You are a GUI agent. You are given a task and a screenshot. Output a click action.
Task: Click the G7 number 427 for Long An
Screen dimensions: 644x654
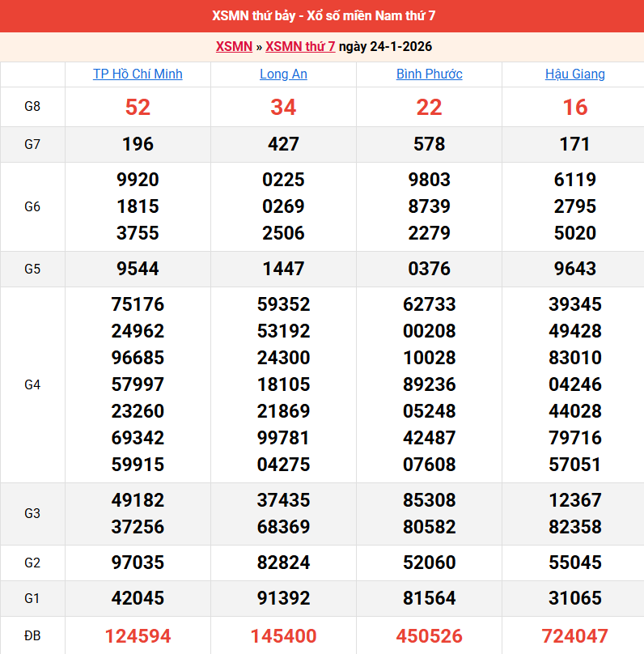pos(283,144)
